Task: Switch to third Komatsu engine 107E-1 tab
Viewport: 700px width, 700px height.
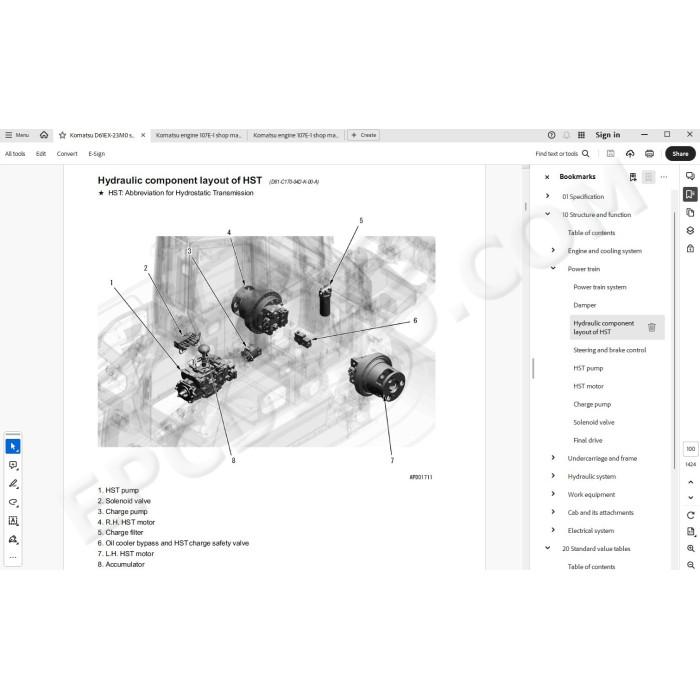Action: 296,135
